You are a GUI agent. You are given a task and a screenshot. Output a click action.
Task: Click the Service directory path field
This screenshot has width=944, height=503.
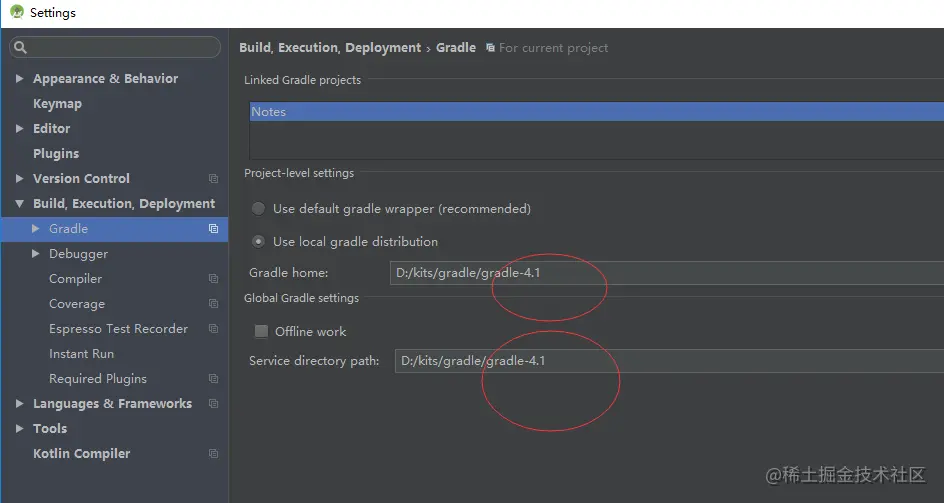[x=669, y=361]
